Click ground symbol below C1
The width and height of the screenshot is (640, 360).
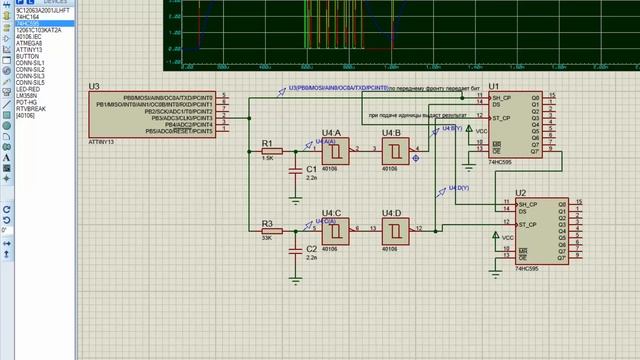(x=295, y=200)
